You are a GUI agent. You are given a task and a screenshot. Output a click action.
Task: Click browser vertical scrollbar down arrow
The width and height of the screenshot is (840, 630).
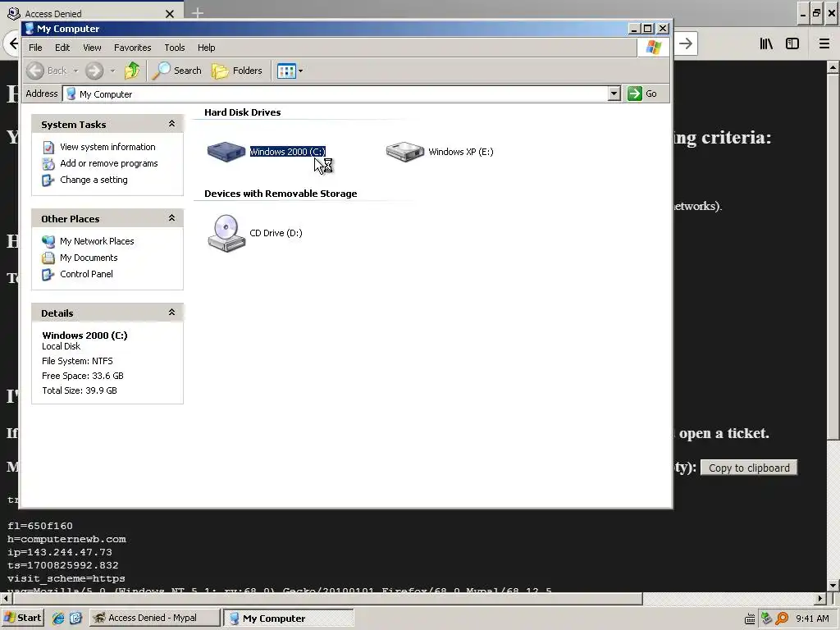pos(833,585)
